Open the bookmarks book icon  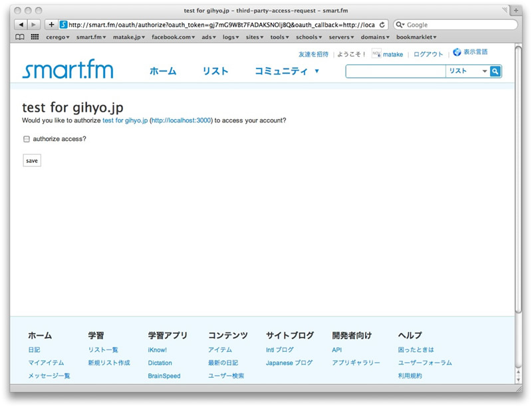click(x=20, y=37)
